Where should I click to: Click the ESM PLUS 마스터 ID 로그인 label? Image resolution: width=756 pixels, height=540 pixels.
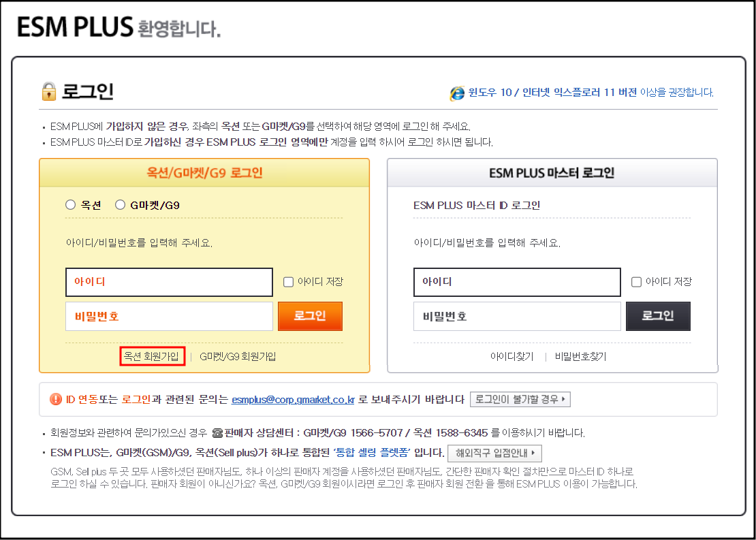477,206
